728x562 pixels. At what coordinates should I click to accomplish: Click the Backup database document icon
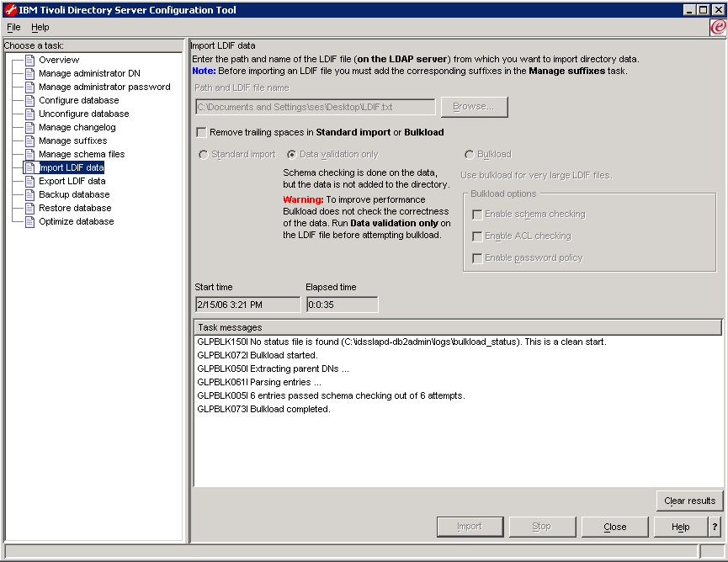pyautogui.click(x=30, y=194)
